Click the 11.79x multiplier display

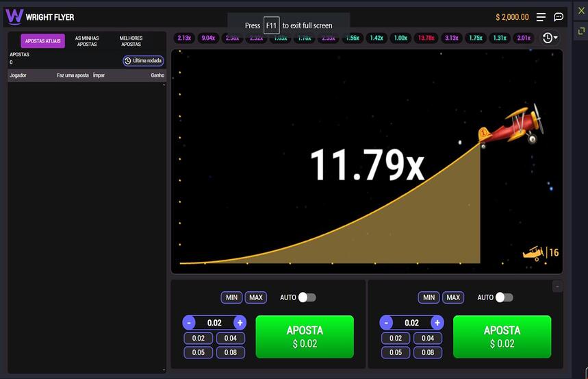click(x=367, y=164)
